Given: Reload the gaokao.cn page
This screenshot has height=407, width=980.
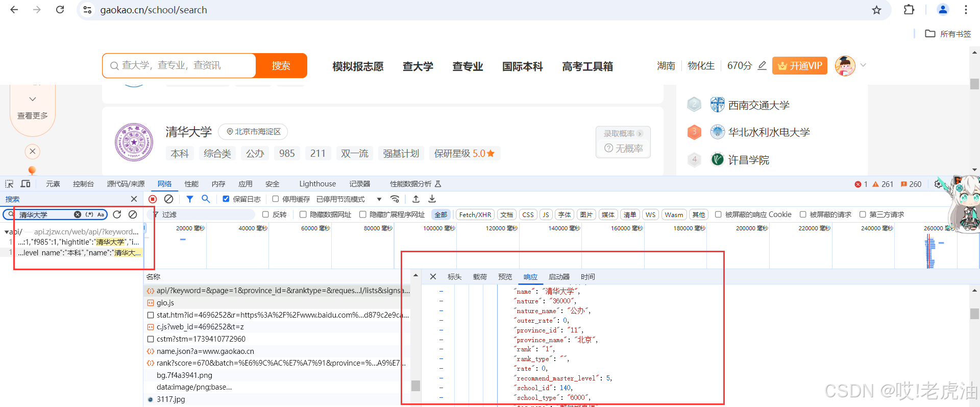Looking at the screenshot, I should 60,10.
